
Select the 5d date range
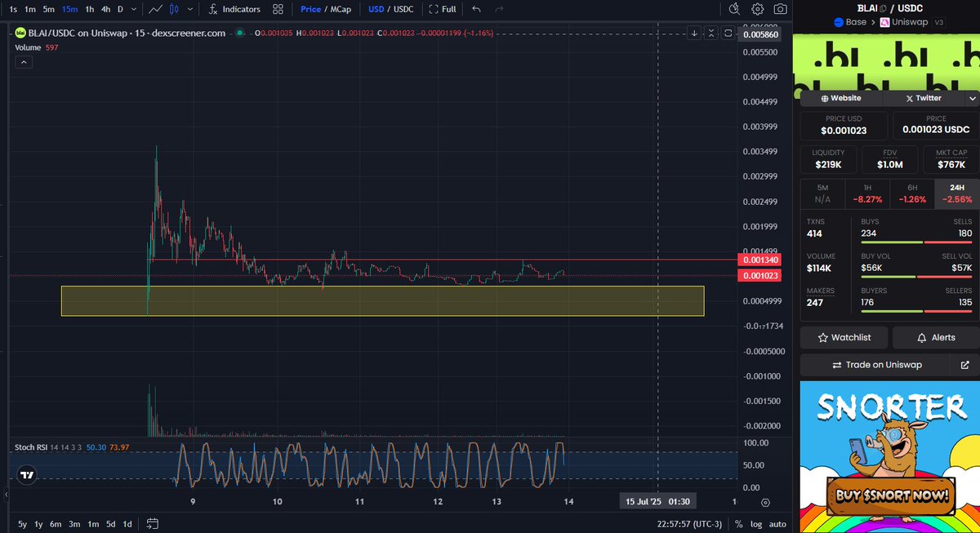[x=111, y=524]
